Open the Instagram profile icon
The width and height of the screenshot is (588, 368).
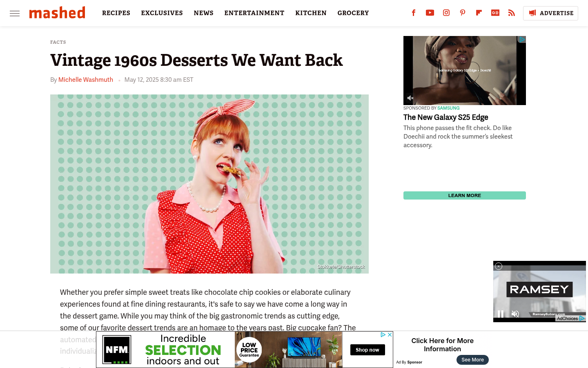pos(446,13)
